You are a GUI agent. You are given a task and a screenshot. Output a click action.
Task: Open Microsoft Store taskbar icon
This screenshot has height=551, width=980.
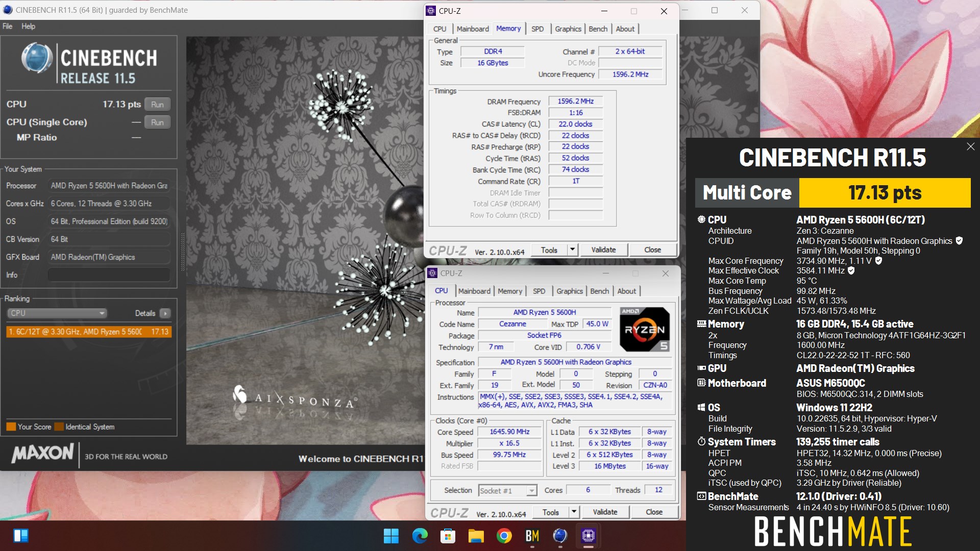pyautogui.click(x=448, y=536)
